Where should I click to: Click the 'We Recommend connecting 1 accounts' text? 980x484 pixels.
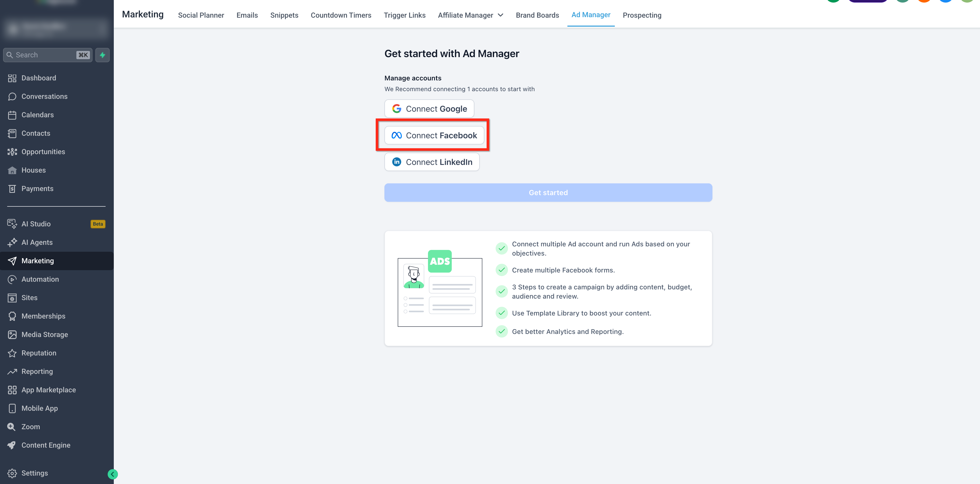click(460, 89)
